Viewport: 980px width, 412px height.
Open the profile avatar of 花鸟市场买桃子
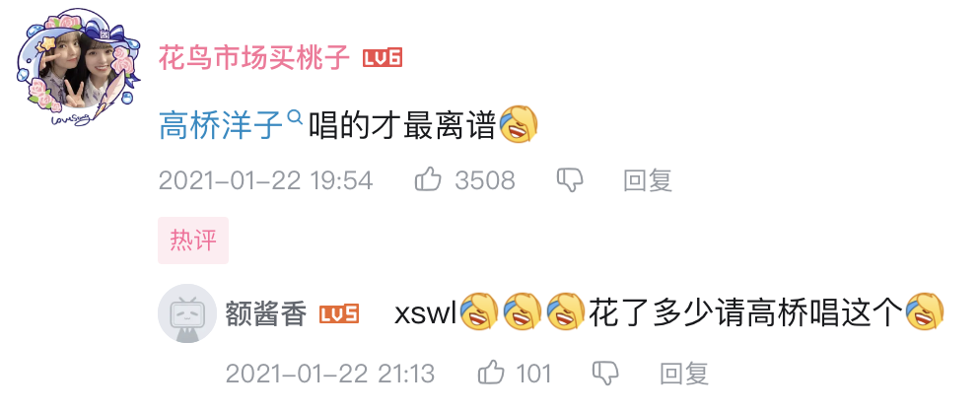(79, 67)
